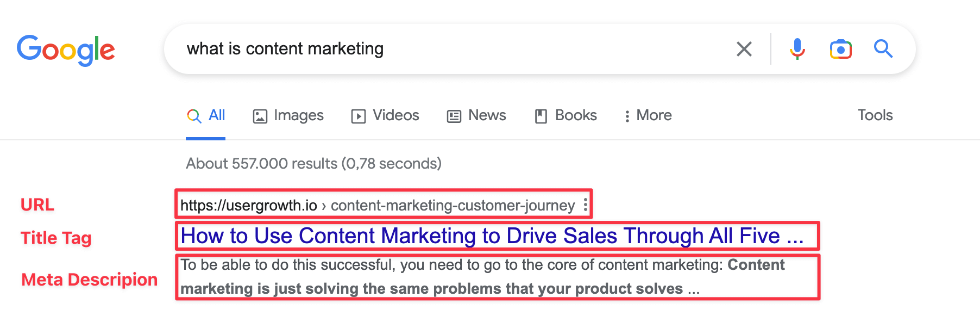Clear the search query with the X icon
The width and height of the screenshot is (980, 334).
(x=744, y=49)
